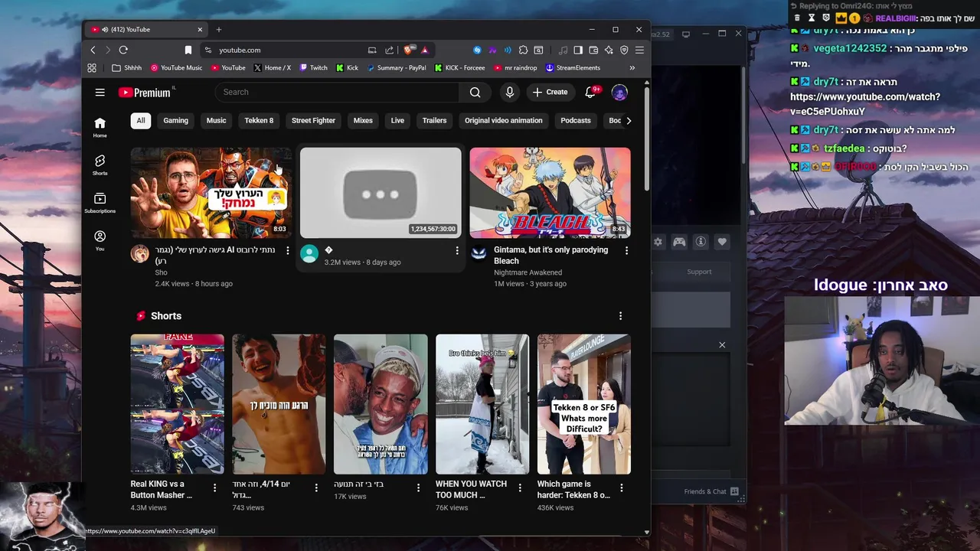Open Leo AI sparkle icon in toolbar
The image size is (980, 551).
pyautogui.click(x=609, y=50)
